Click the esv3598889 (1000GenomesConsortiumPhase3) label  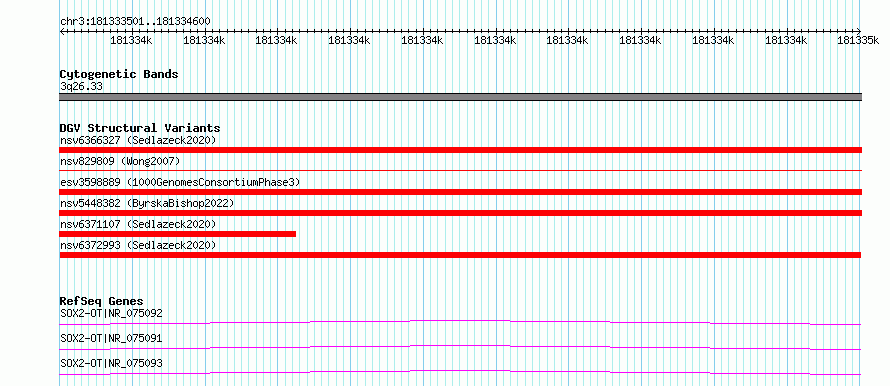tap(180, 182)
